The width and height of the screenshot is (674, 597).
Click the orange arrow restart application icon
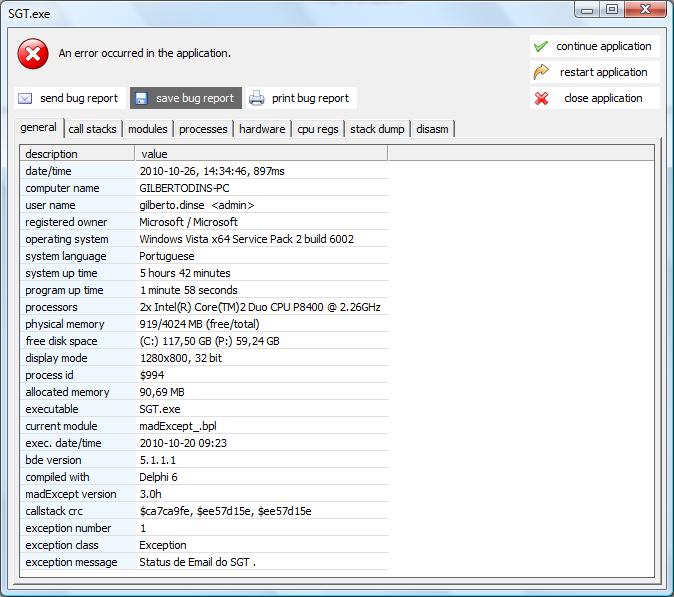(x=541, y=72)
